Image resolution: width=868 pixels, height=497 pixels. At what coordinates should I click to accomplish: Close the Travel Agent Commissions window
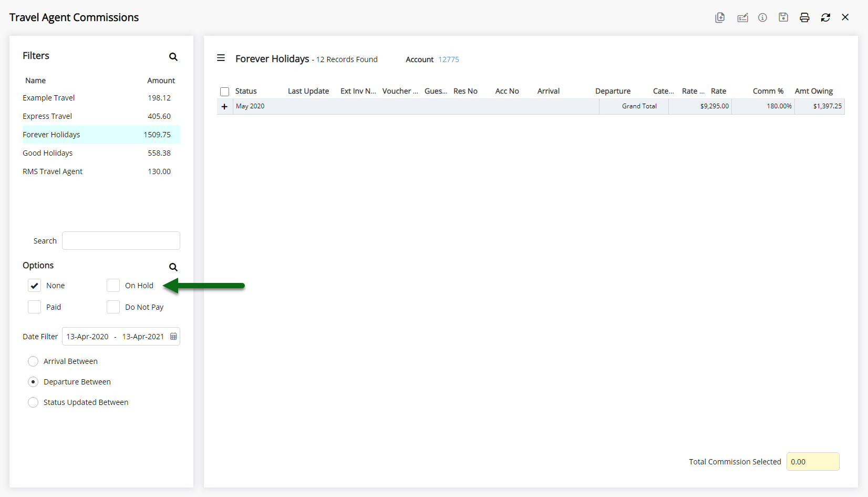pos(845,17)
